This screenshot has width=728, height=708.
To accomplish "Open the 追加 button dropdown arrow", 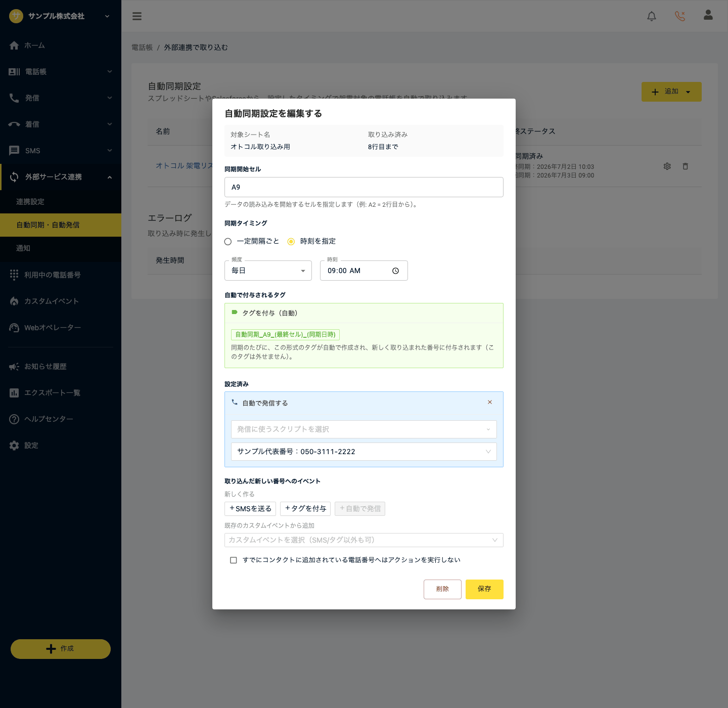I will pos(688,92).
